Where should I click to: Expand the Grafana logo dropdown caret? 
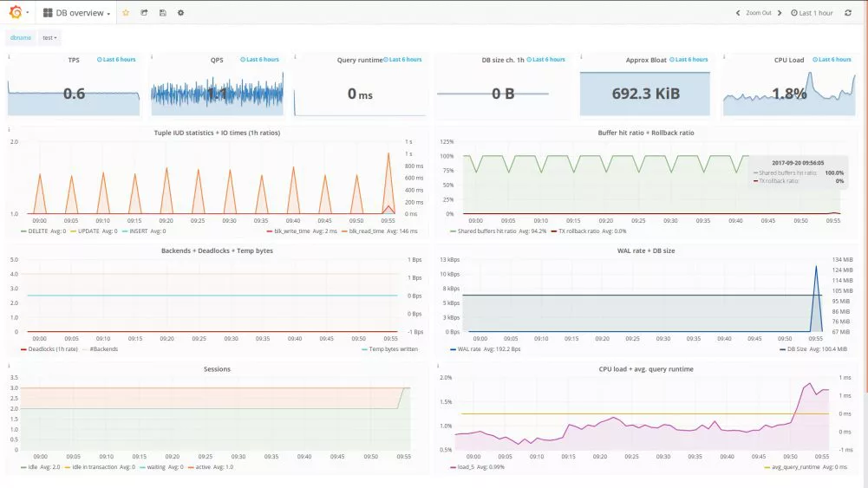(27, 13)
